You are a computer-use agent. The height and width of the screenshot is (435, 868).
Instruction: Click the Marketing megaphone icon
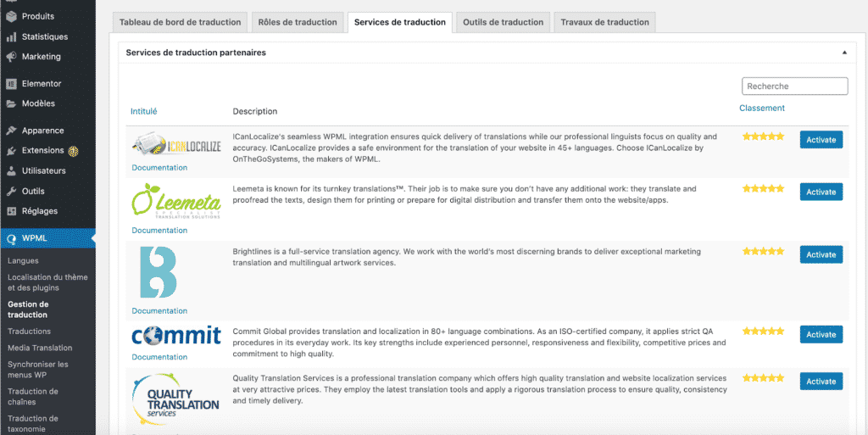pos(11,57)
